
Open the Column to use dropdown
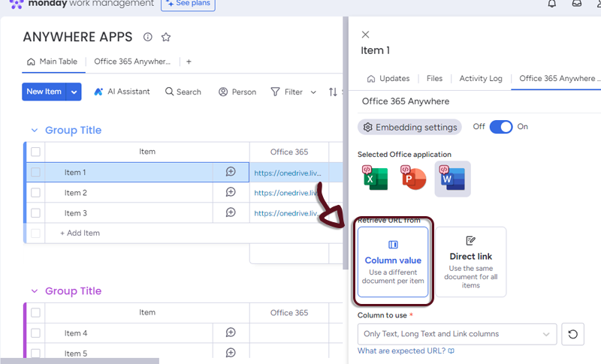pyautogui.click(x=457, y=334)
